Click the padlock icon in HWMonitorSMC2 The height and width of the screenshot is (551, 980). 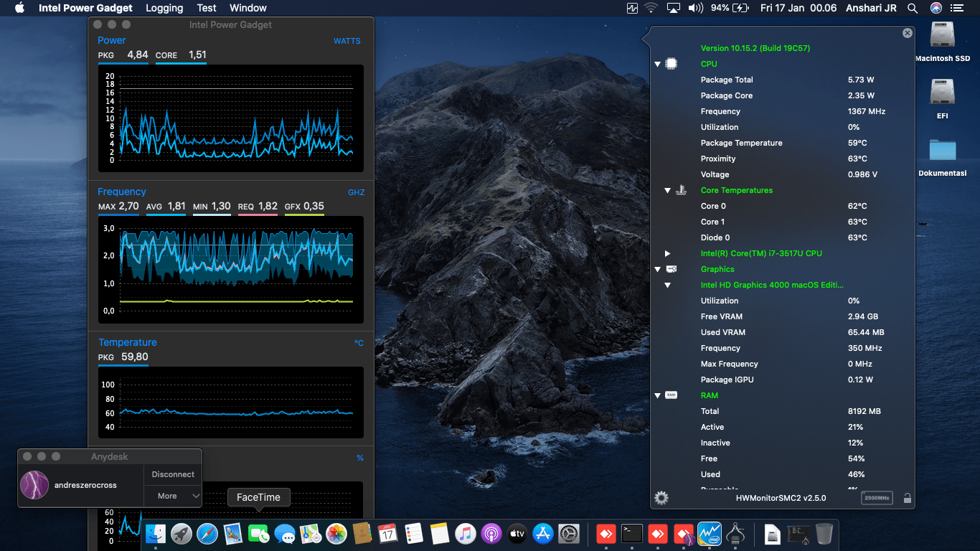[907, 498]
